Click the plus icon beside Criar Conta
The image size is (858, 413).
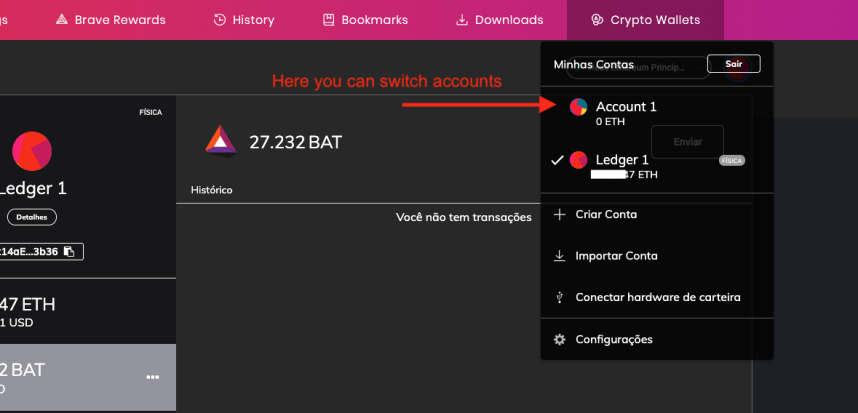[x=559, y=214]
